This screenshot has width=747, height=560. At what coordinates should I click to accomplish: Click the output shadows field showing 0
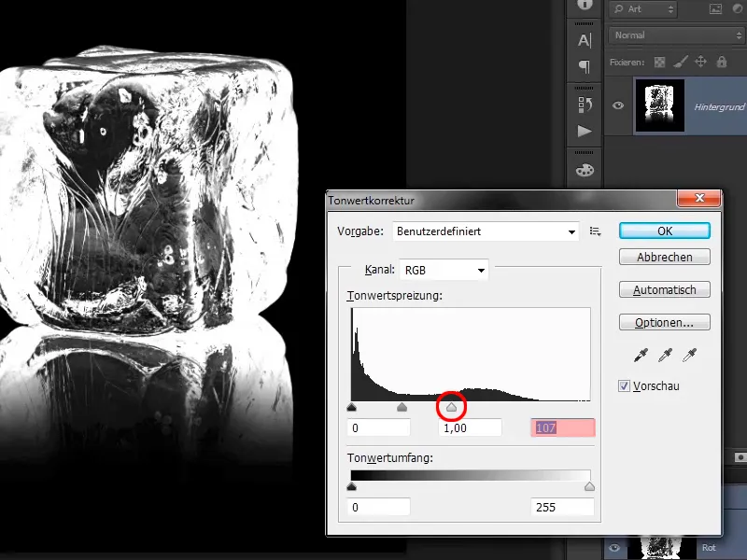click(x=379, y=507)
